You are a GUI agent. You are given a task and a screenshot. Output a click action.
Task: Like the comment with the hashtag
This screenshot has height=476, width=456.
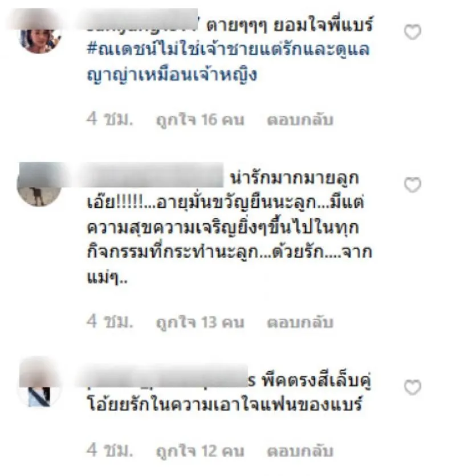click(x=413, y=32)
